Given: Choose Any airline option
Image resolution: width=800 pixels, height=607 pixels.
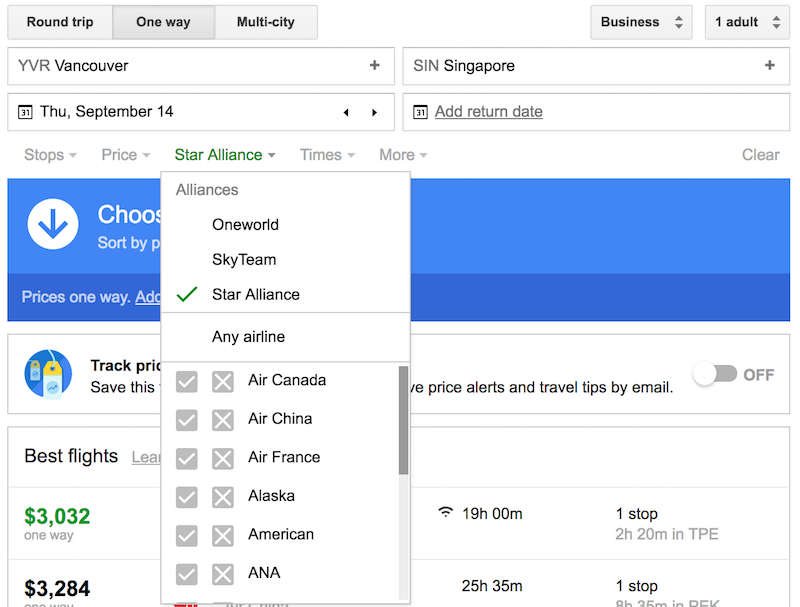Looking at the screenshot, I should point(285,337).
